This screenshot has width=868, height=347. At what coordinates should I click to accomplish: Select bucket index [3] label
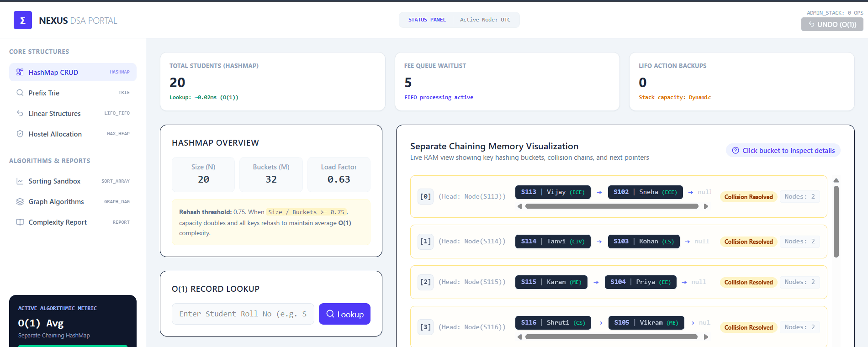tap(425, 327)
